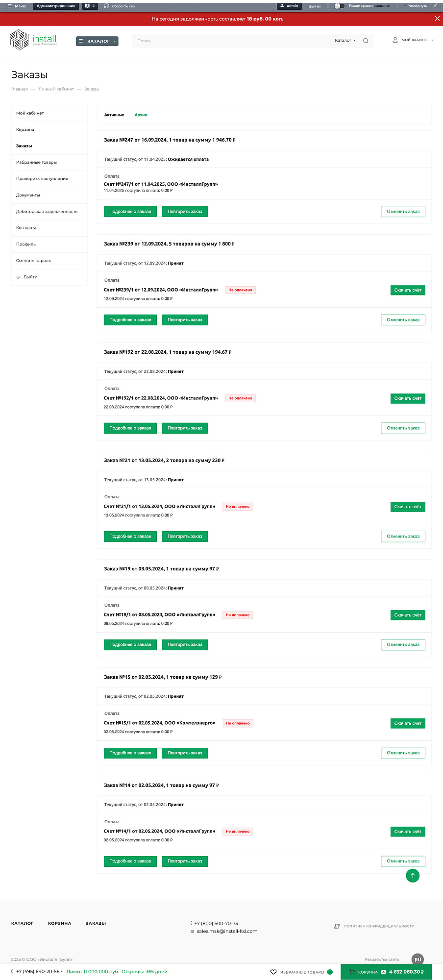Close the red debt notification banner

pyautogui.click(x=437, y=19)
